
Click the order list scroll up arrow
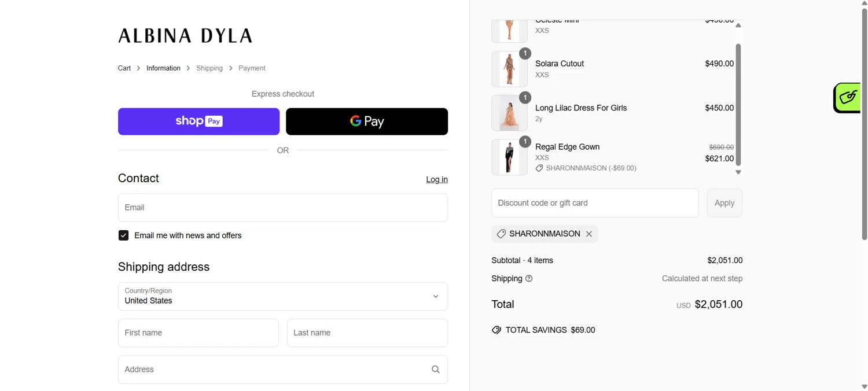tap(738, 25)
